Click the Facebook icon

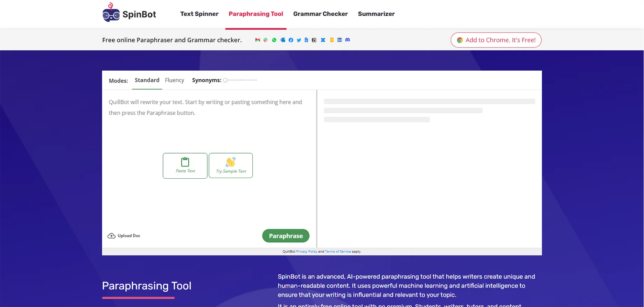[x=291, y=40]
